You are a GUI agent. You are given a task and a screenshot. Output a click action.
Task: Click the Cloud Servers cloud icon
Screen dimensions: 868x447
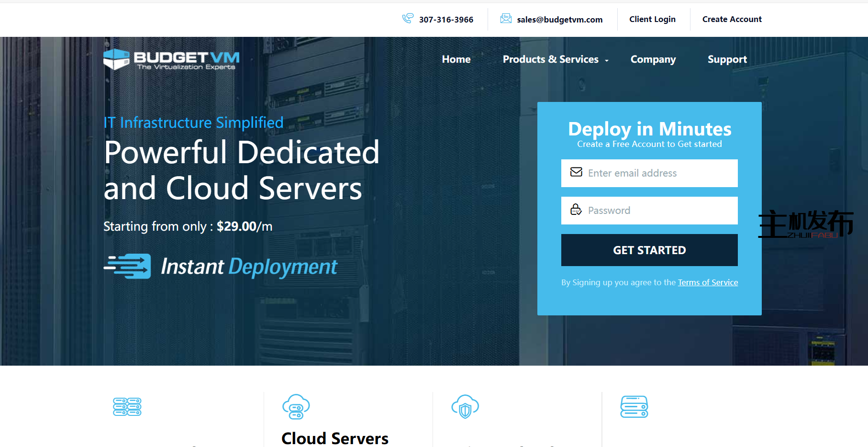coord(296,407)
